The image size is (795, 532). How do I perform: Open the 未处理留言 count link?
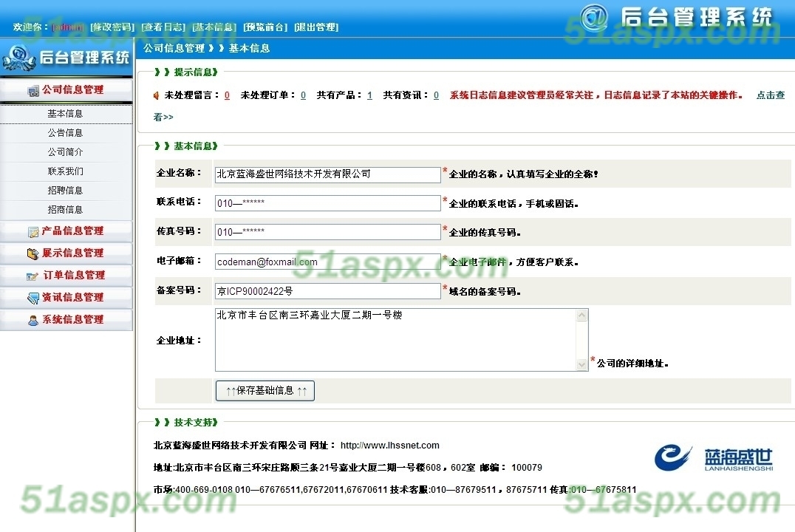tap(227, 95)
